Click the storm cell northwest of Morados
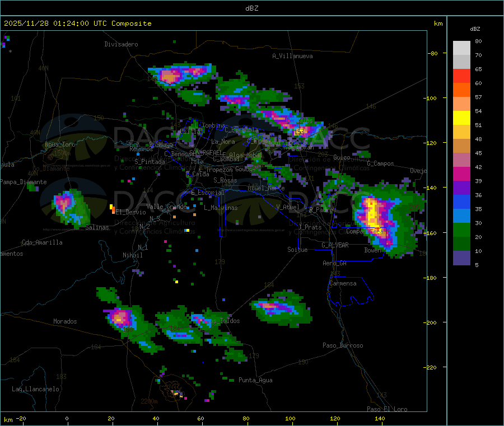 tap(120, 317)
